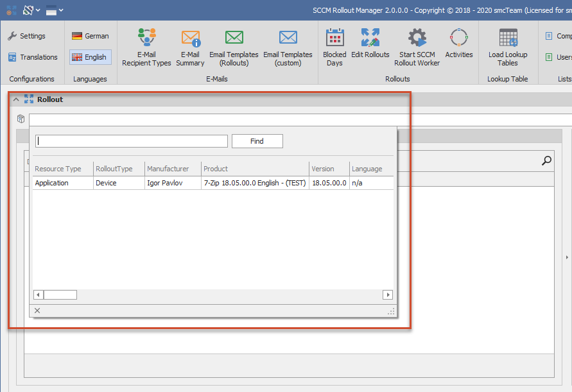Sort by Manufacturer column header

coord(173,169)
